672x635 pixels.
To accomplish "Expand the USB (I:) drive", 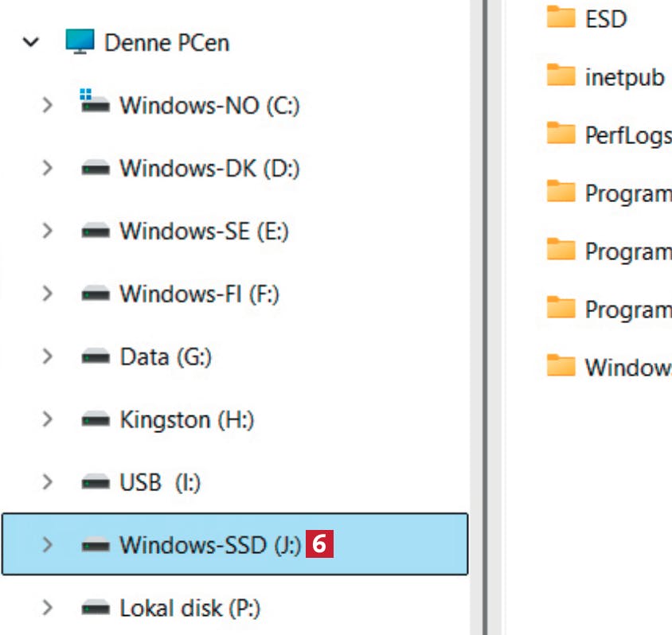I will click(47, 482).
